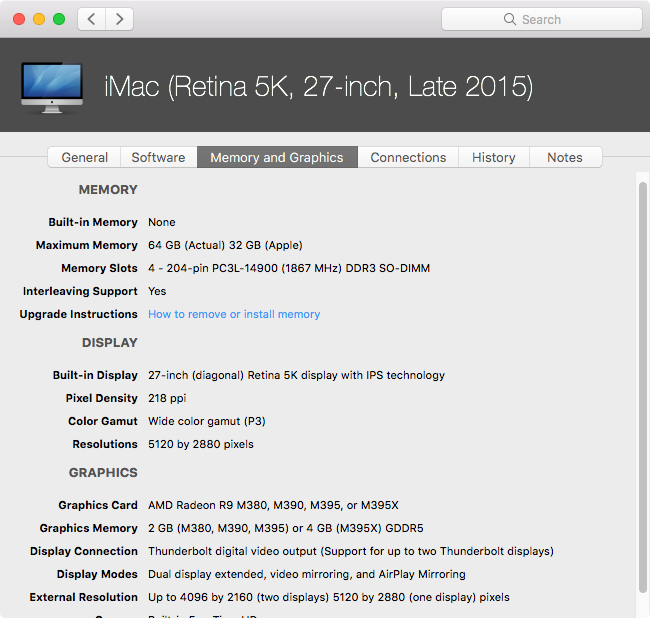650x618 pixels.
Task: Click the 'AMD Radeon R9 M380' value
Action: [273, 505]
